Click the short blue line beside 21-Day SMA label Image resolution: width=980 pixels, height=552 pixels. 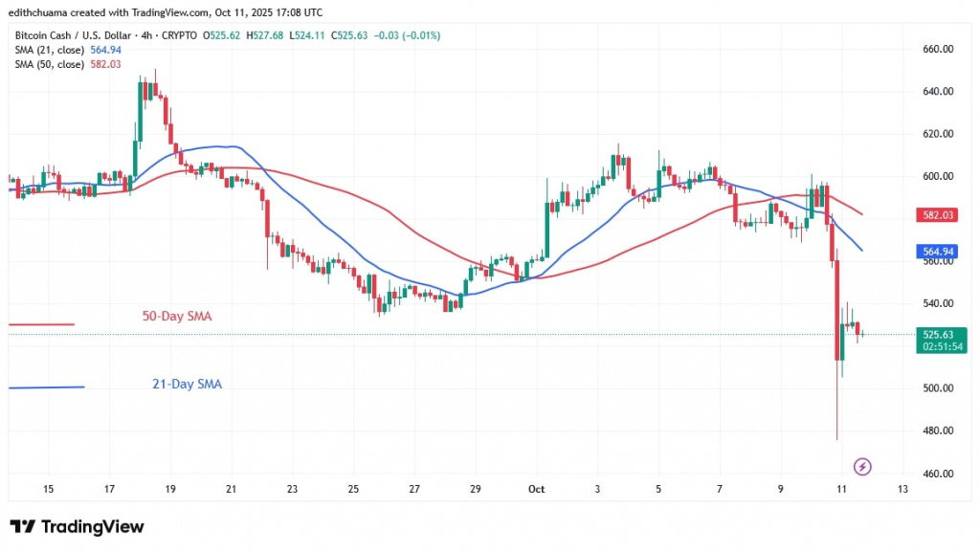[x=46, y=386]
